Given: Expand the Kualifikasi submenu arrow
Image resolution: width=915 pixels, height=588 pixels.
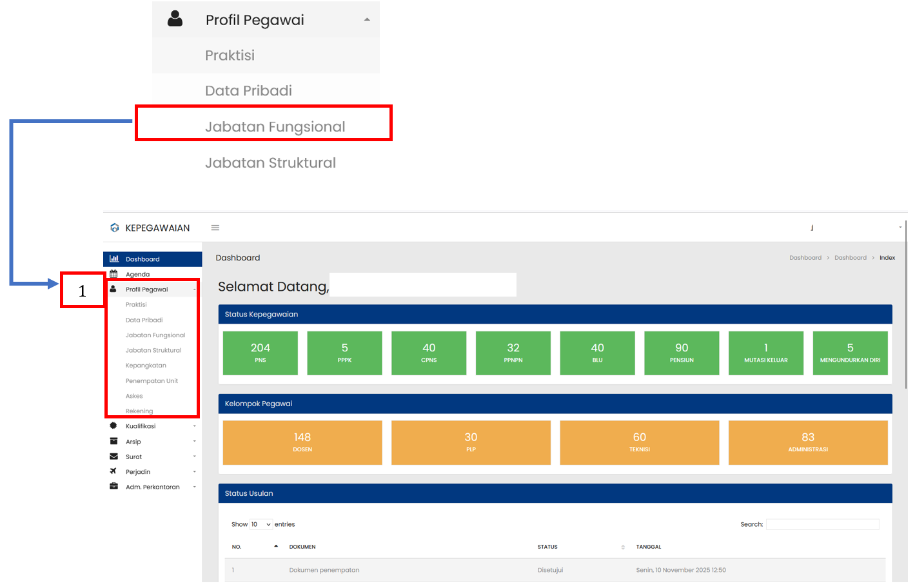Looking at the screenshot, I should [194, 426].
